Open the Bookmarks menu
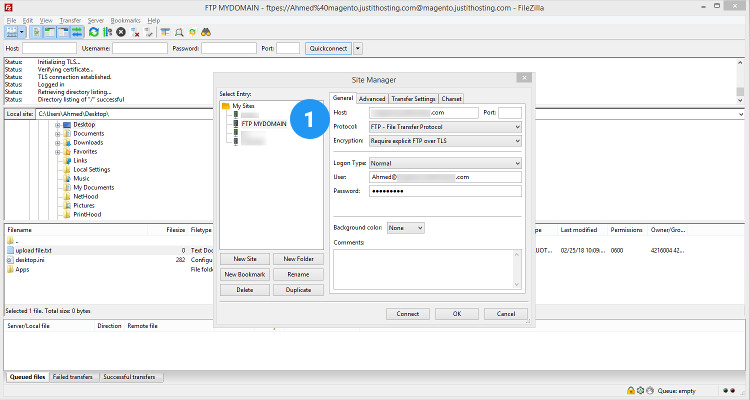The image size is (750, 400). coord(125,21)
